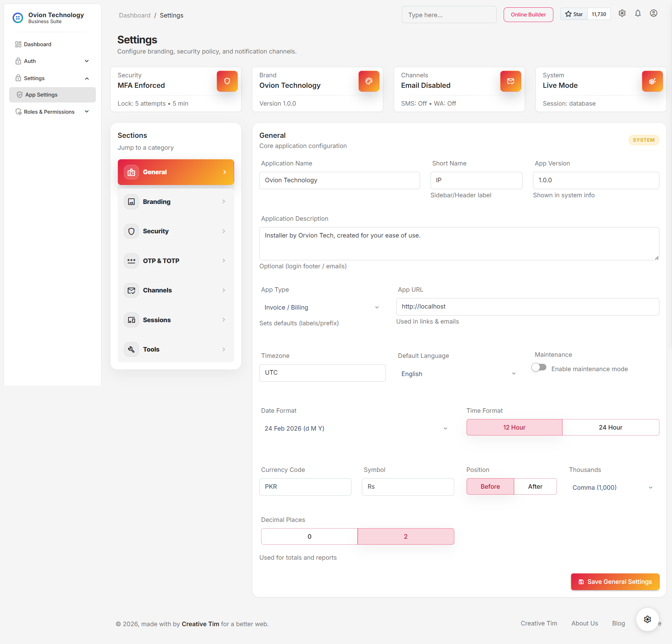The height and width of the screenshot is (644, 672).
Task: Open the Default Language dropdown
Action: point(458,374)
